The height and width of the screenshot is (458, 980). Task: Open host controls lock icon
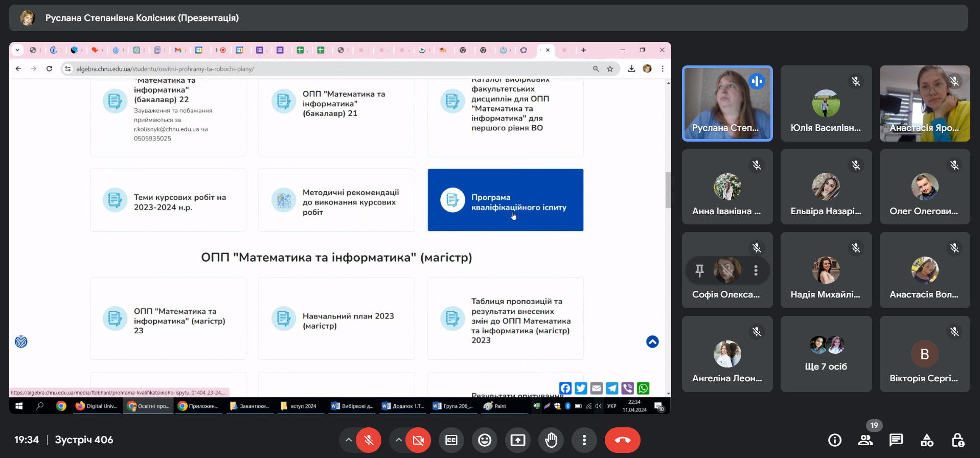(x=958, y=440)
